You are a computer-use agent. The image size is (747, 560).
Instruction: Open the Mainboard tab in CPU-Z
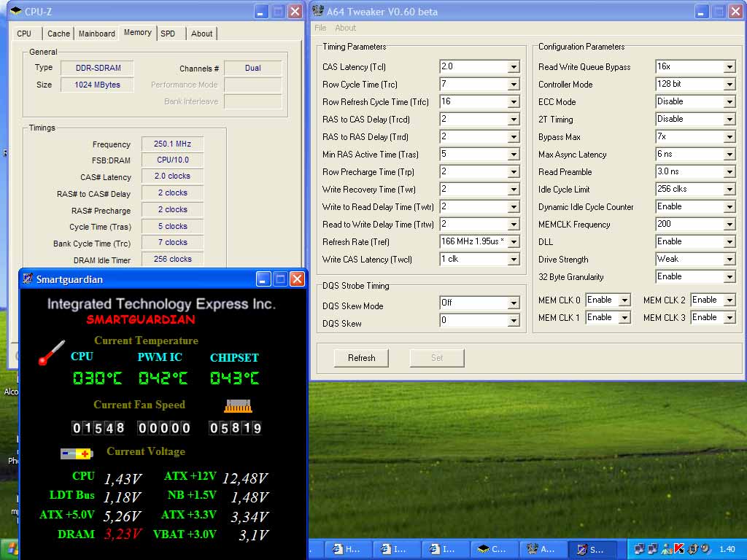point(97,34)
